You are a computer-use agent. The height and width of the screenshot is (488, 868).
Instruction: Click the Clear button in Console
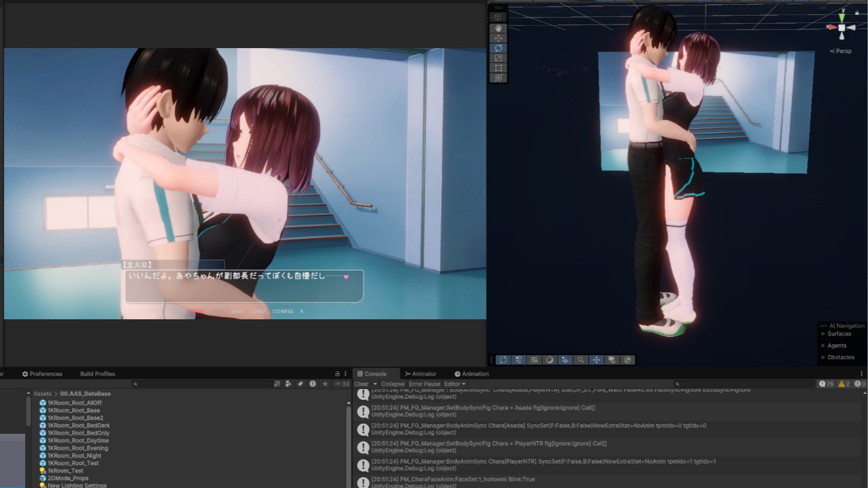(361, 384)
